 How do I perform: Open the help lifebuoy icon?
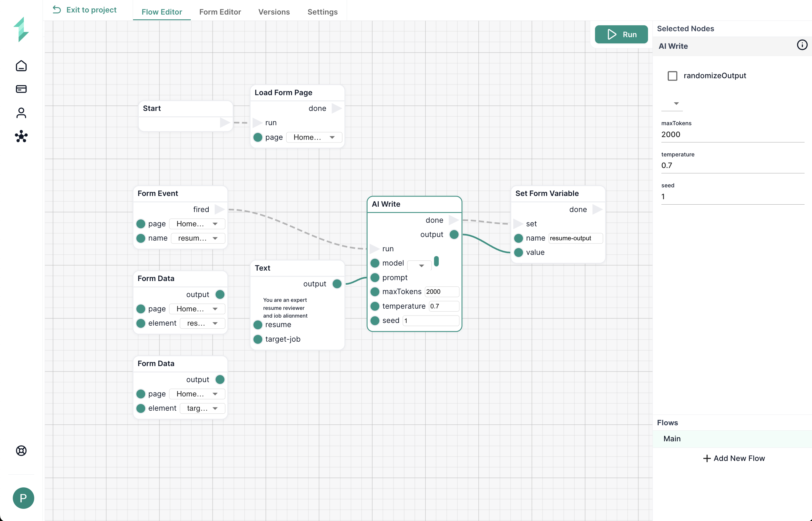click(21, 451)
